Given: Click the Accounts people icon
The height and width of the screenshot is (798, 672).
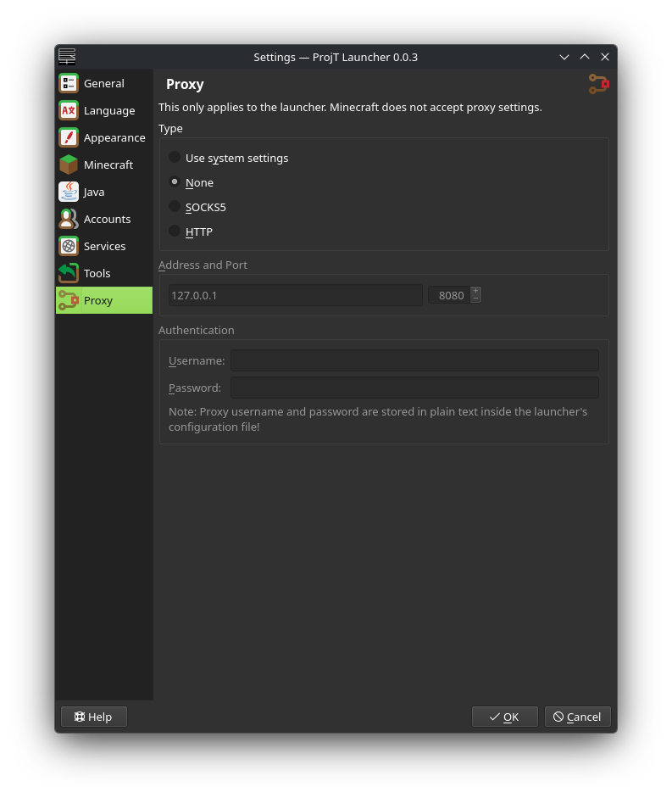Looking at the screenshot, I should pos(68,219).
